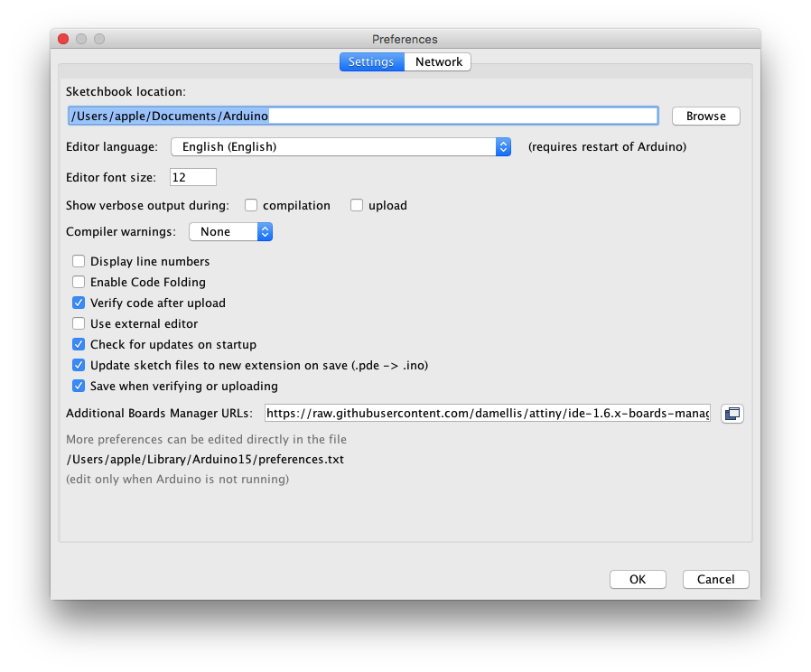
Task: Confirm preferences with the OK button
Action: (x=638, y=579)
